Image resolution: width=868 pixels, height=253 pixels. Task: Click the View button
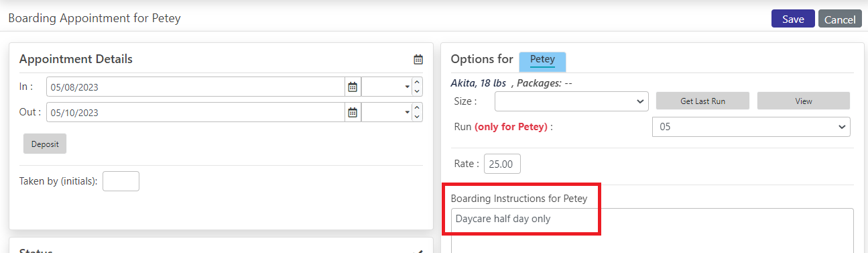804,101
